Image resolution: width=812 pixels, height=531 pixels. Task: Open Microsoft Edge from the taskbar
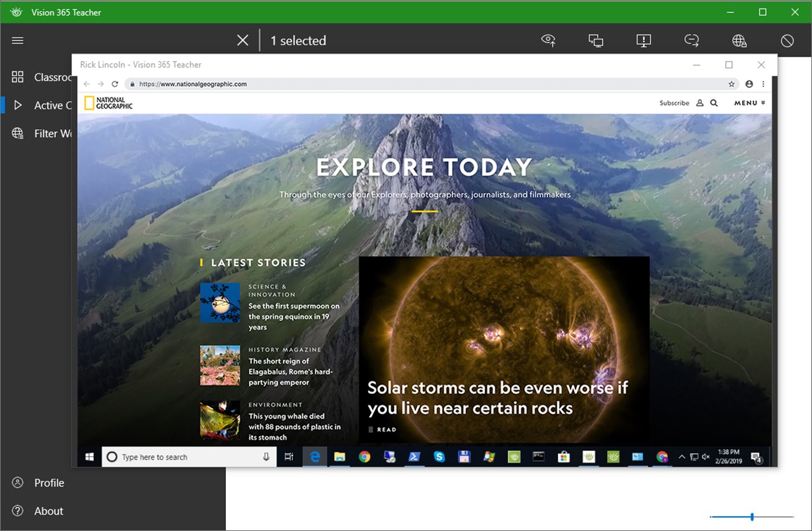click(314, 457)
